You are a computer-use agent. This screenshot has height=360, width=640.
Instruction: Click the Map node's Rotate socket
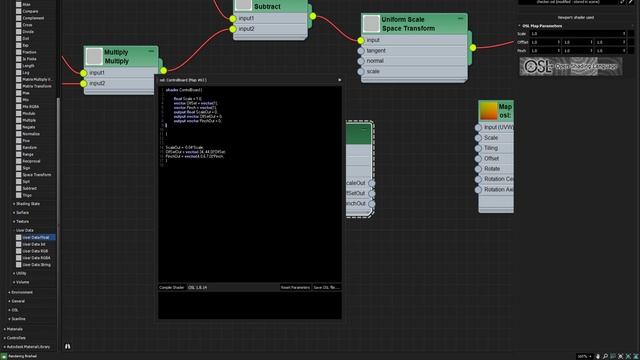[478, 169]
